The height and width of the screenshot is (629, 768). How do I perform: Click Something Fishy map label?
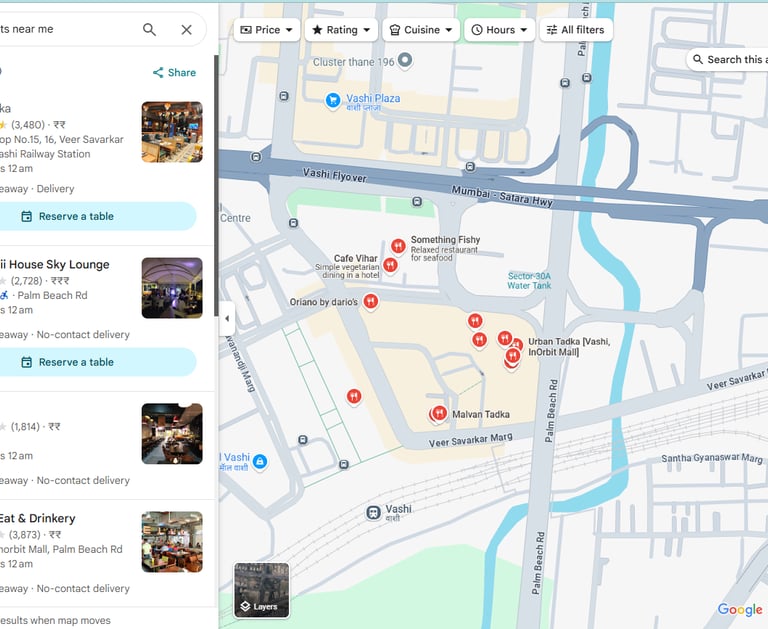click(445, 240)
